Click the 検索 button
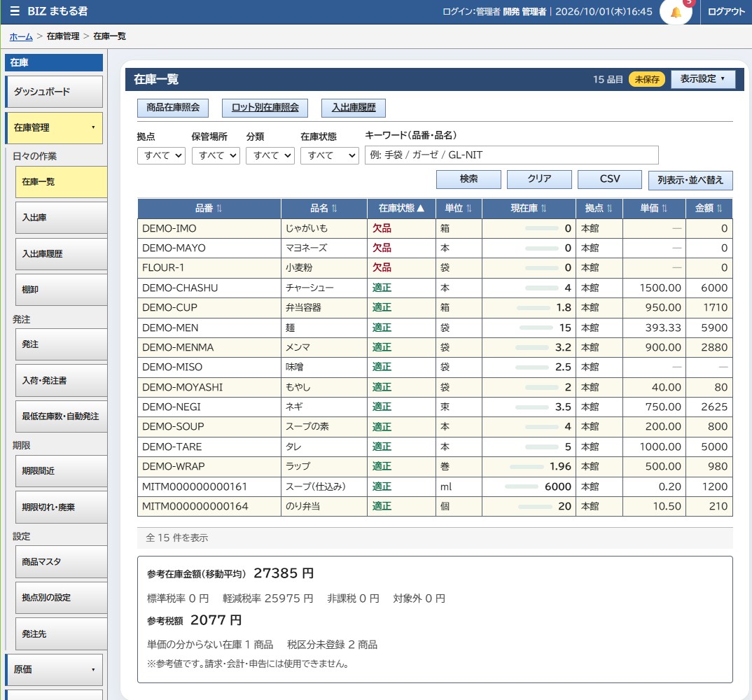The image size is (752, 700). click(x=468, y=179)
